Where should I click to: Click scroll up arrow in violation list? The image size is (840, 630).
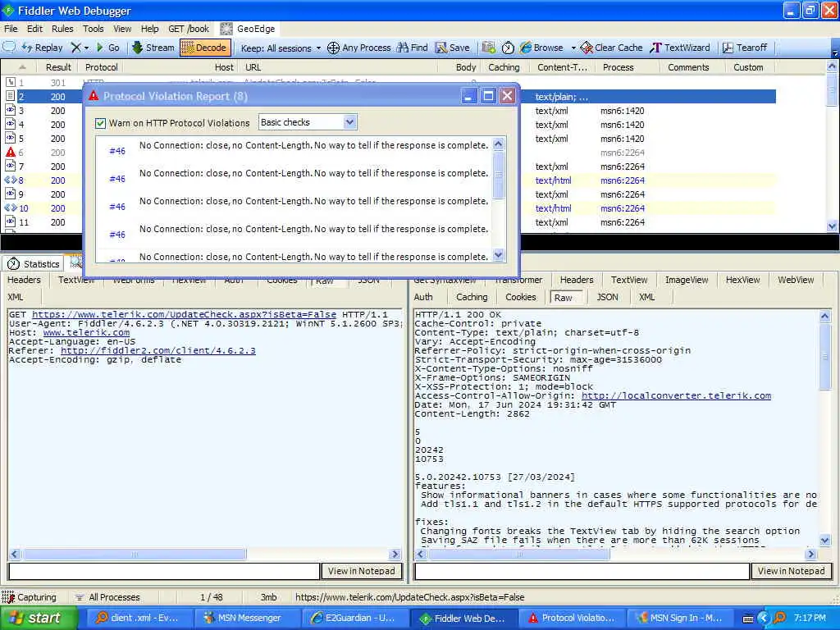coord(498,144)
